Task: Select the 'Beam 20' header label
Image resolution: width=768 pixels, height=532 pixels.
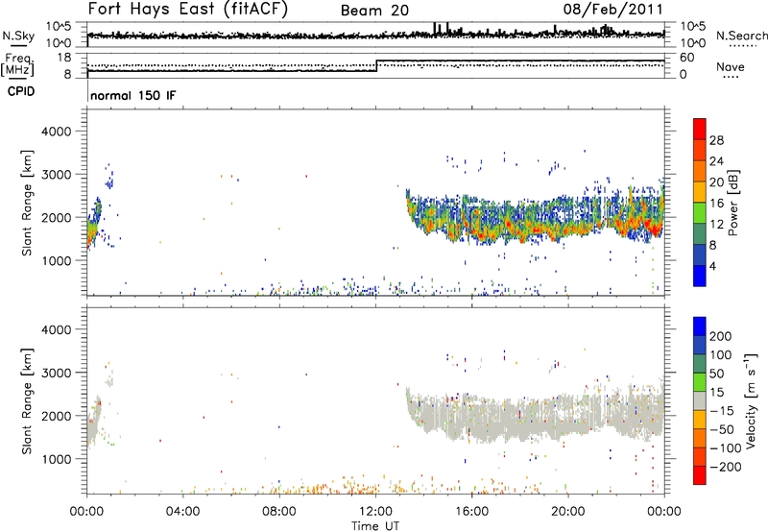Action: [374, 11]
